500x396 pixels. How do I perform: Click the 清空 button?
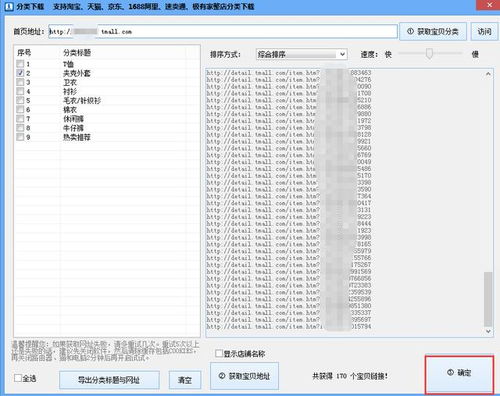[x=185, y=380]
